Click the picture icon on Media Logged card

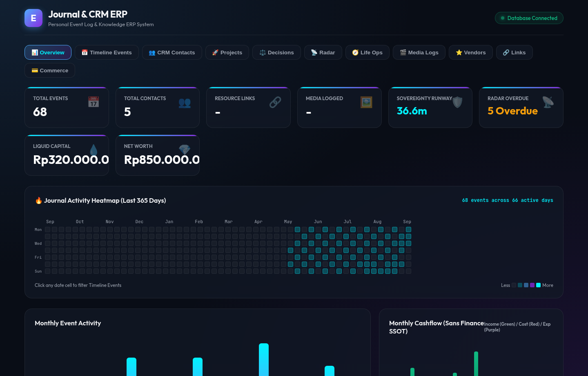point(366,102)
